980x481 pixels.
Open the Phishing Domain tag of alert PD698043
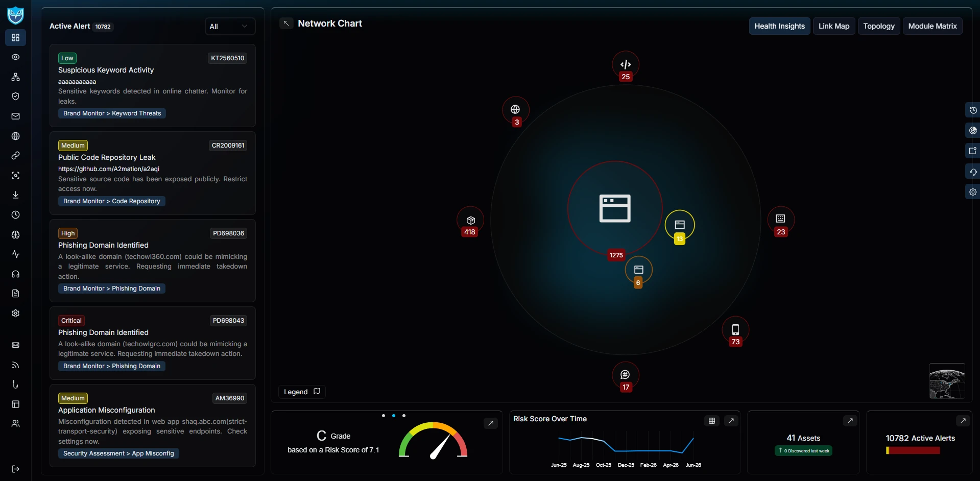coord(111,366)
